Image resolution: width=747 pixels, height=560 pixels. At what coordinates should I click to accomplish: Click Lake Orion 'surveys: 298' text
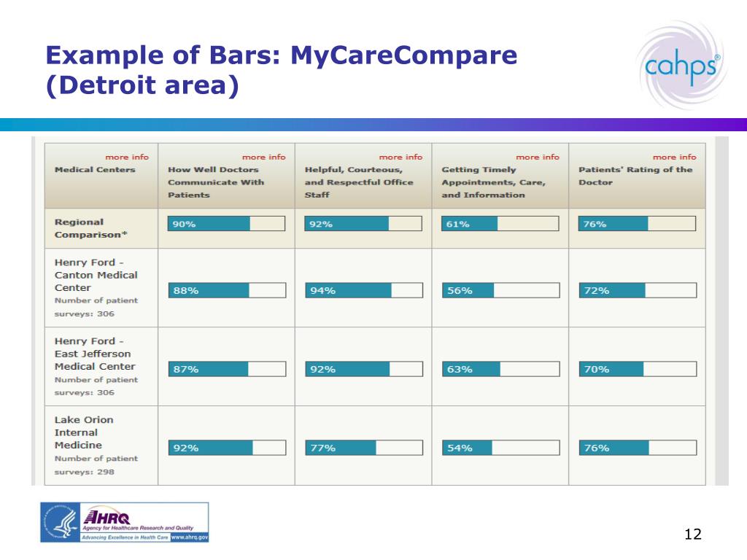pos(85,472)
